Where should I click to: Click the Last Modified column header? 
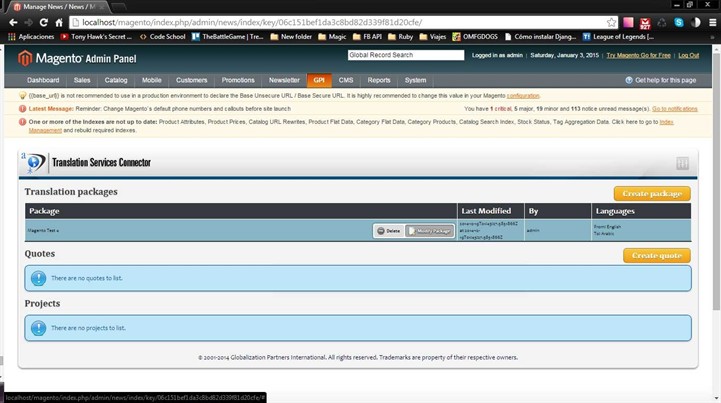coord(491,211)
